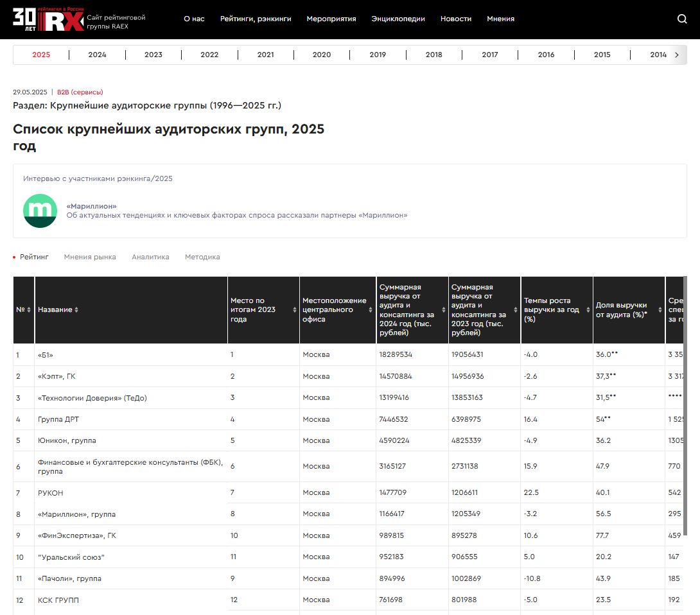Click the «Кэпт», ГК row name

pyautogui.click(x=57, y=376)
